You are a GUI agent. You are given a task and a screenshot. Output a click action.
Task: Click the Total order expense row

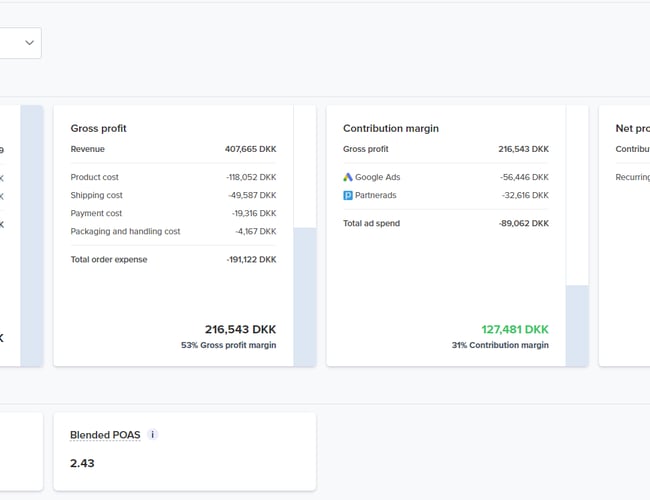click(x=109, y=259)
